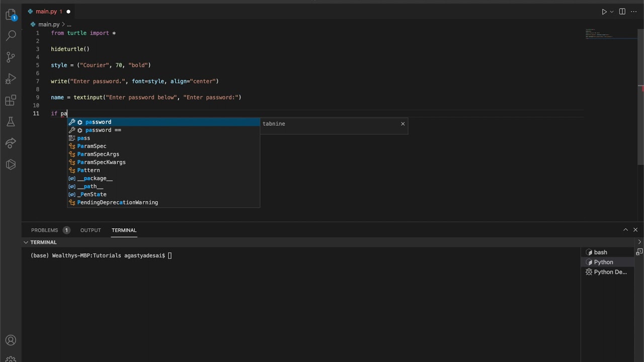
Task: Switch to the TERMINAL panel tab
Action: [x=124, y=230]
